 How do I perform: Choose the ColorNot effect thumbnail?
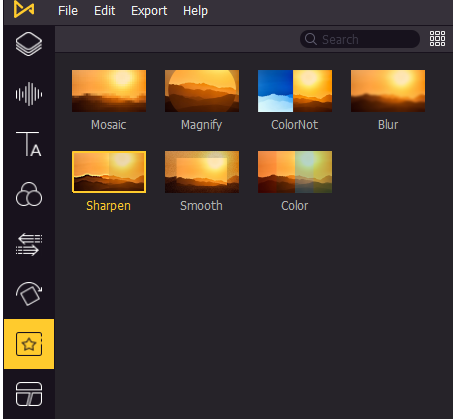click(295, 91)
